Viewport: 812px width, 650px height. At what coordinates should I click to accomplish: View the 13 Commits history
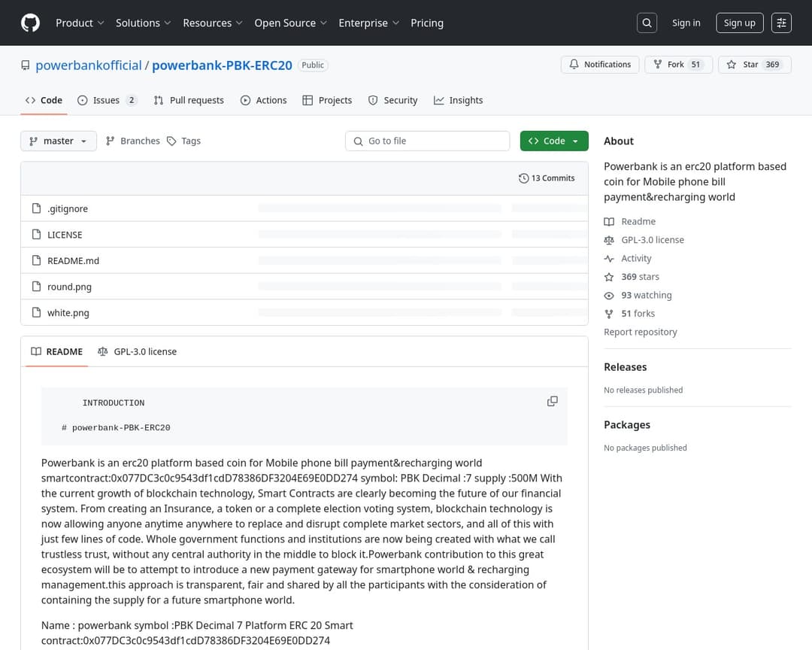[x=547, y=178]
